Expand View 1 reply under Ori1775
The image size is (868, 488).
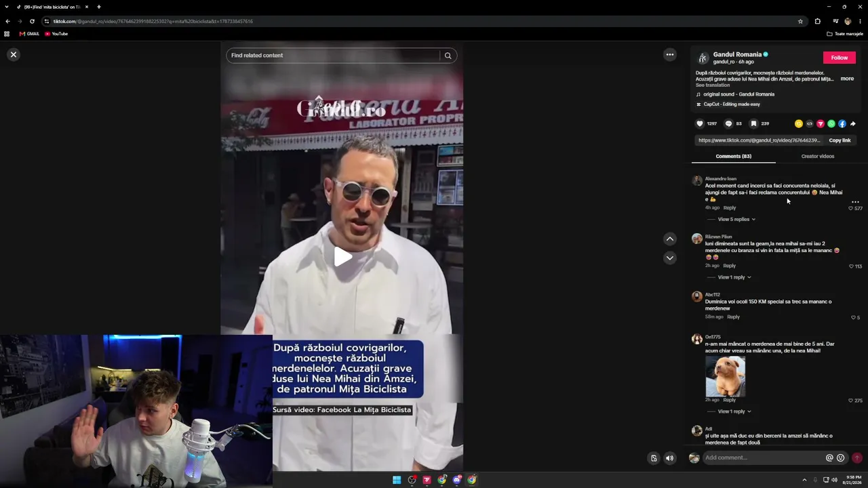pos(734,411)
